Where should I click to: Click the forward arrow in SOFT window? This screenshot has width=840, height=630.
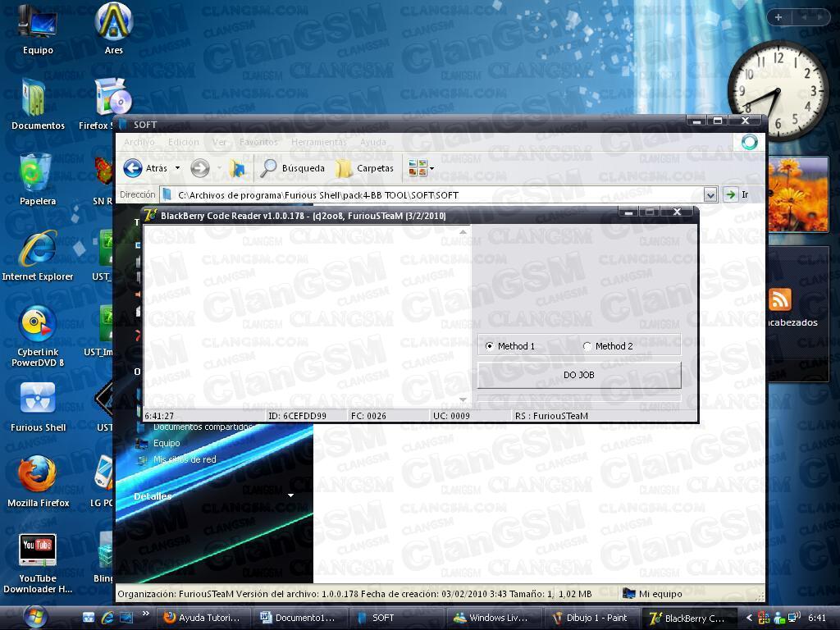(x=200, y=168)
